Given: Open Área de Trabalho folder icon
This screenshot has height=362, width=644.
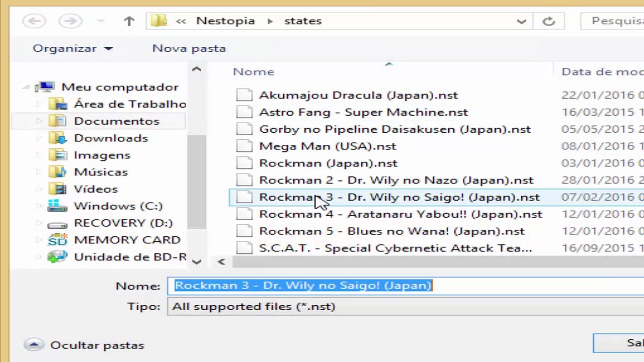Looking at the screenshot, I should click(58, 104).
